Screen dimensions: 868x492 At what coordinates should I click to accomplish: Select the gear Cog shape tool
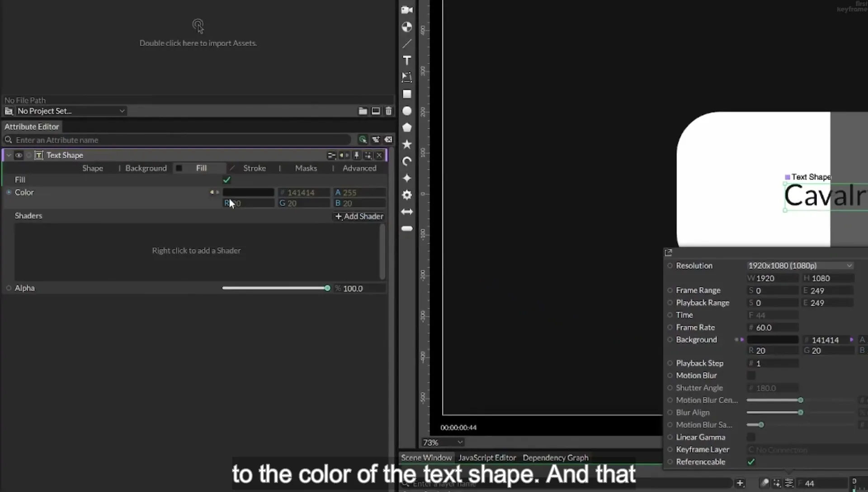pos(407,195)
